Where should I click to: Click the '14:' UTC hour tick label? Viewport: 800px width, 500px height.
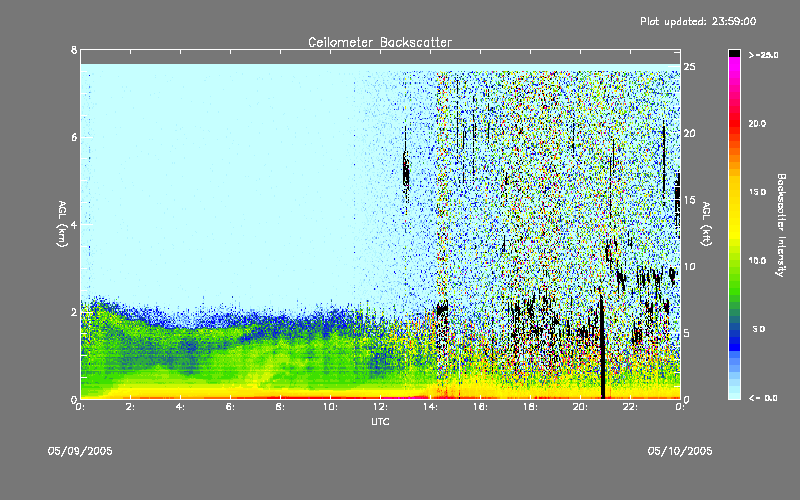(430, 407)
